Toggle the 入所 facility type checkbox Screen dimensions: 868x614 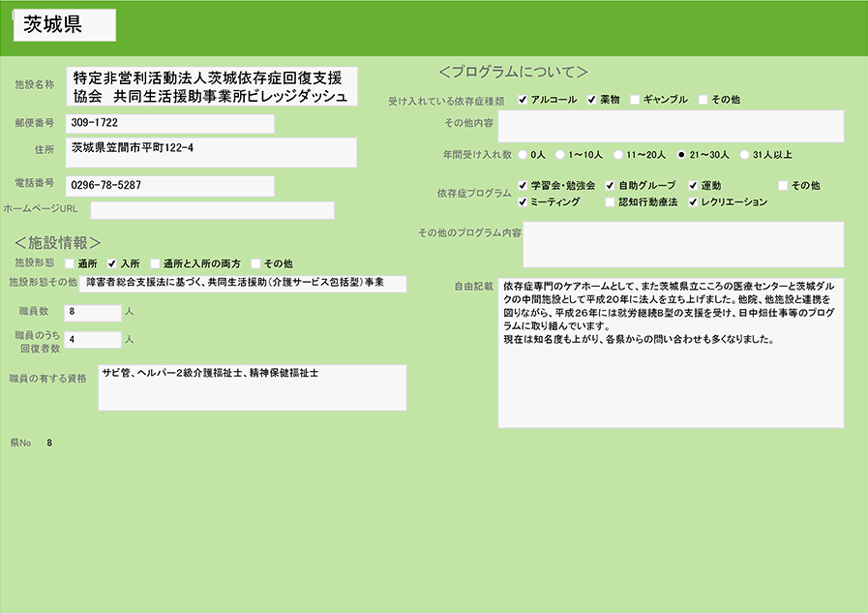[112, 263]
